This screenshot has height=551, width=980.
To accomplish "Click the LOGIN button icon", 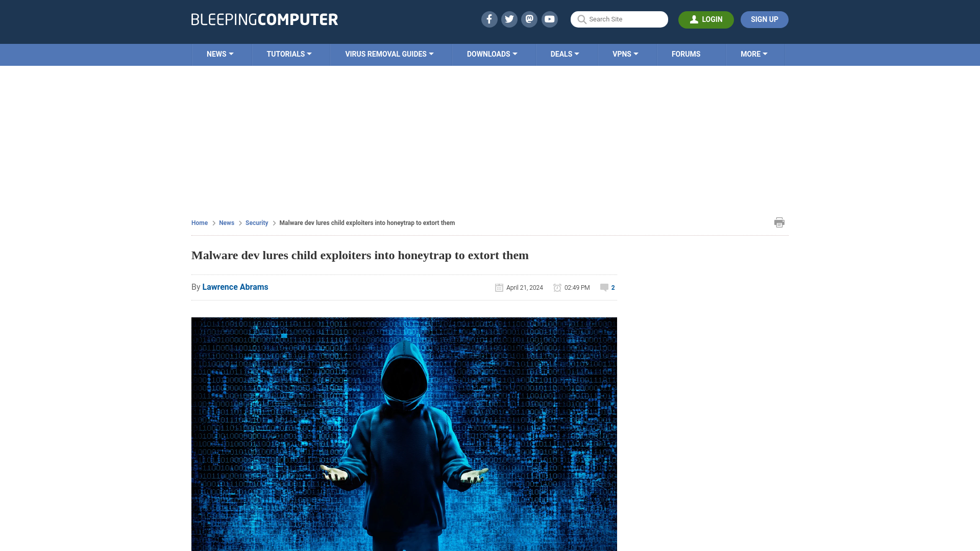I will pos(694,19).
